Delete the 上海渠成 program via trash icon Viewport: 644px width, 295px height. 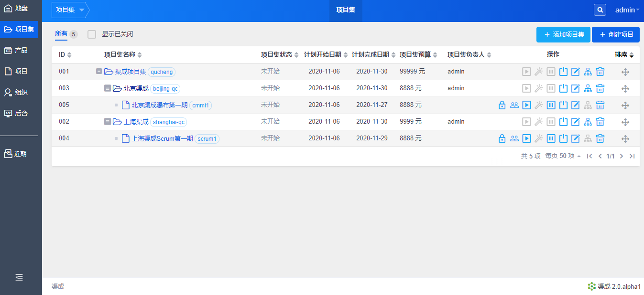[x=600, y=122]
